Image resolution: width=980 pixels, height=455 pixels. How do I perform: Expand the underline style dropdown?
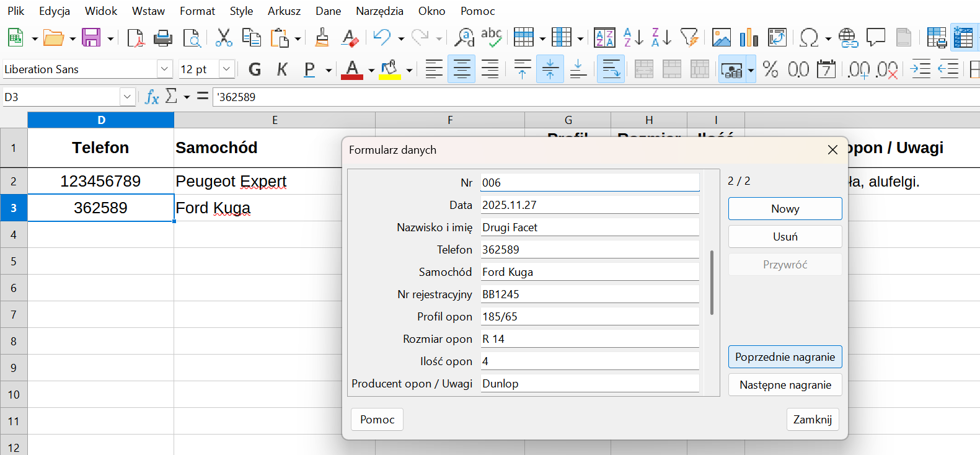click(x=329, y=70)
